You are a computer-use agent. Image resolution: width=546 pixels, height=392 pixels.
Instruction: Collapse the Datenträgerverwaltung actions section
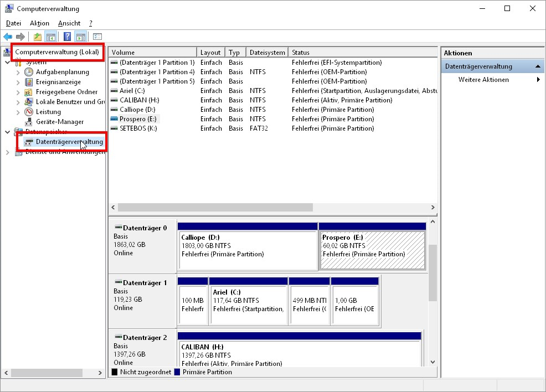[538, 66]
